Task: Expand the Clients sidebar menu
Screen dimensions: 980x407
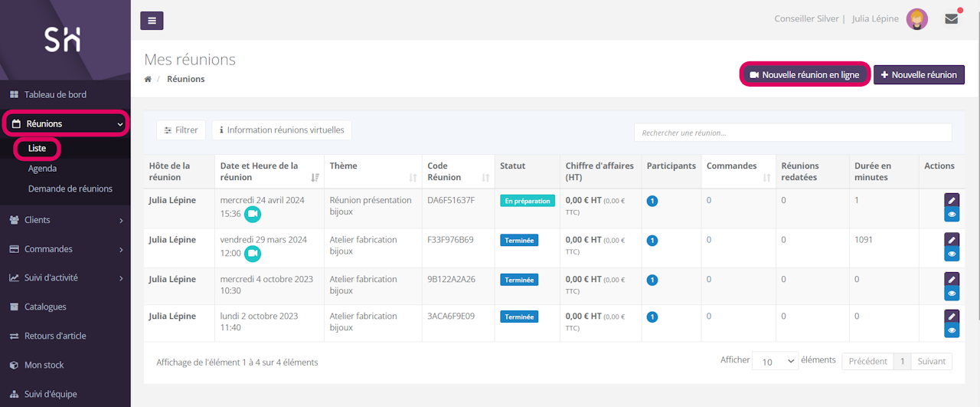Action: (x=65, y=220)
